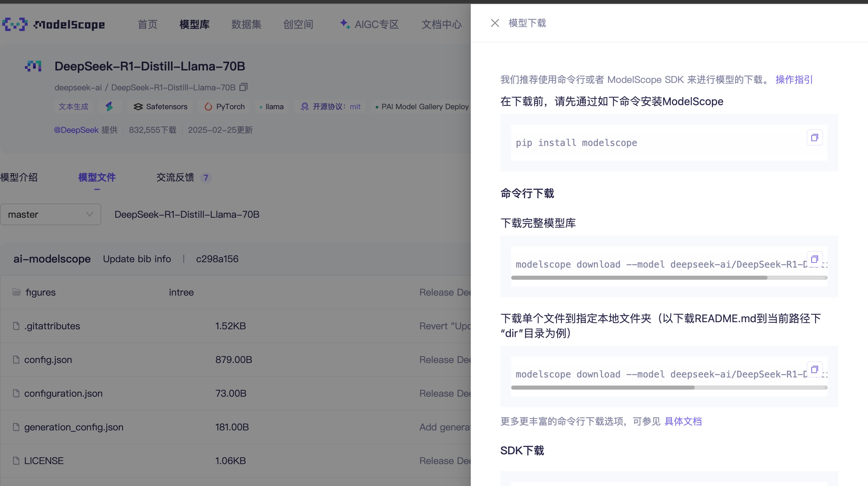Open .gitattributes file
The width and height of the screenshot is (868, 486).
pyautogui.click(x=52, y=326)
